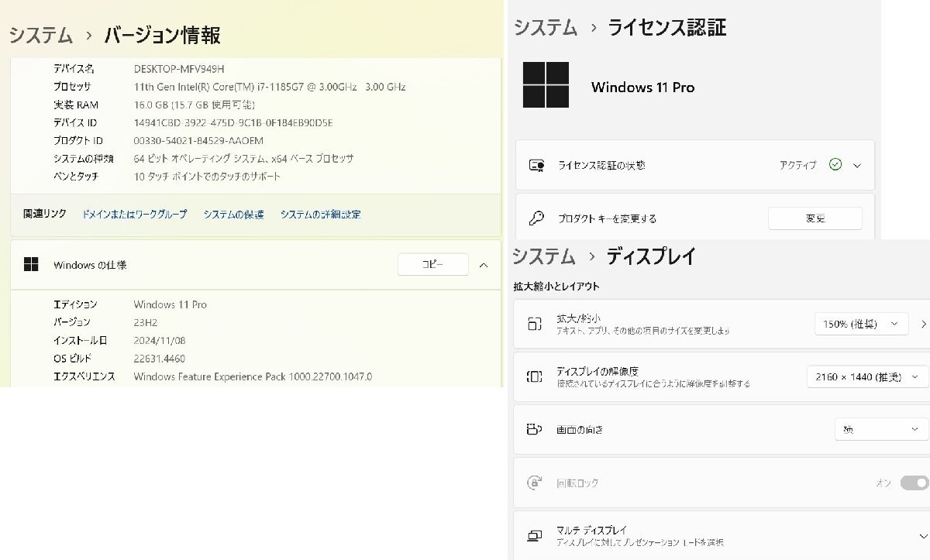Image resolution: width=930 pixels, height=560 pixels.
Task: Click the コピー button in Windows の仕様
Action: pyautogui.click(x=433, y=264)
